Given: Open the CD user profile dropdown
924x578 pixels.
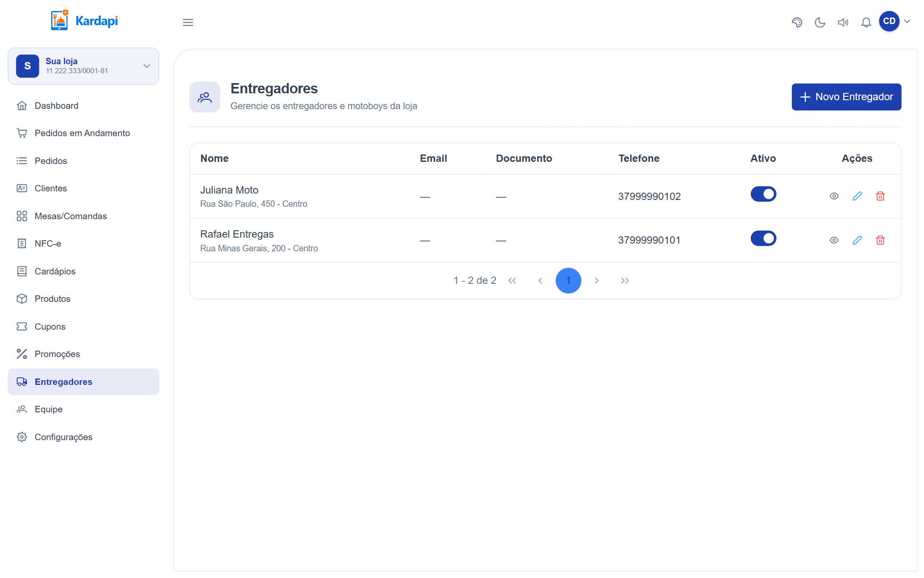Looking at the screenshot, I should tap(895, 21).
